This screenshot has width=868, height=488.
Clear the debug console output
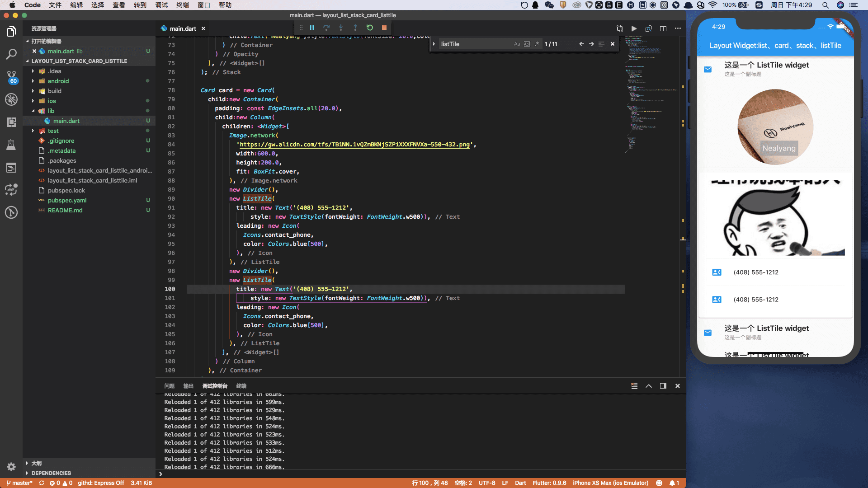634,386
